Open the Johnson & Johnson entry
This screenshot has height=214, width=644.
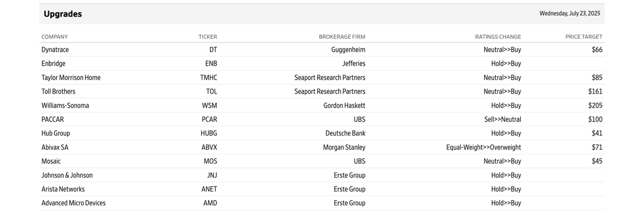pyautogui.click(x=67, y=175)
